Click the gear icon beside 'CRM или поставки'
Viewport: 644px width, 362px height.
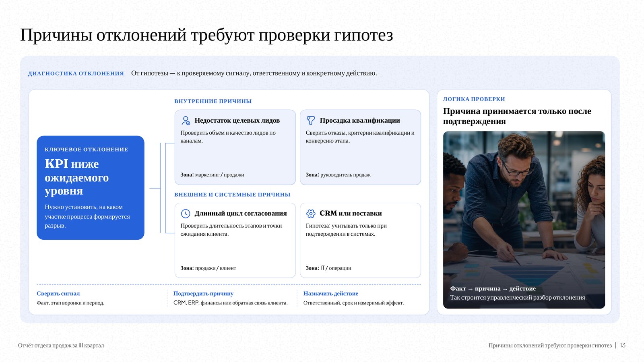(x=311, y=213)
